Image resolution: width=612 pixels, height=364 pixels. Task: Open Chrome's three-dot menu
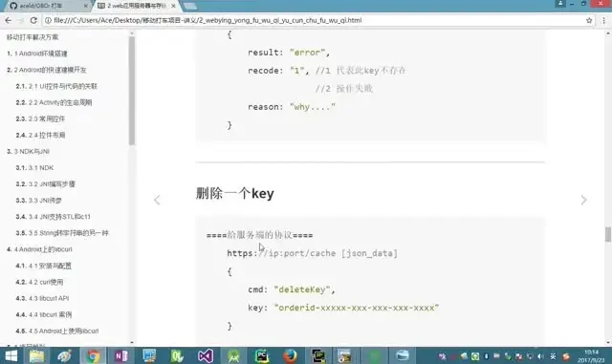[x=603, y=20]
